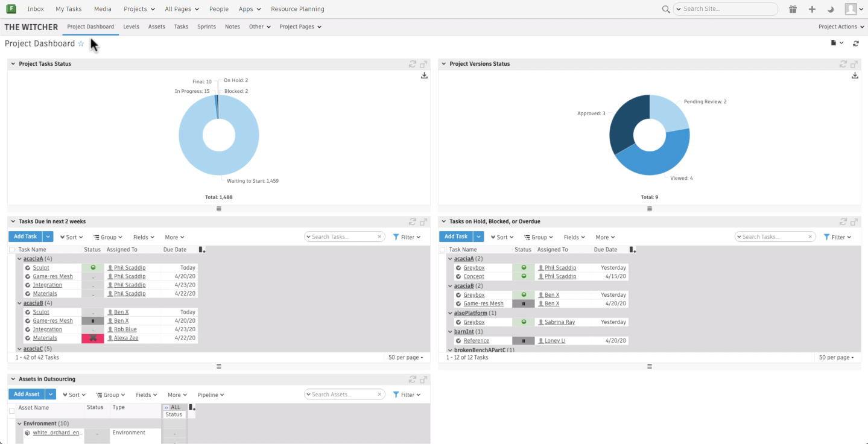Favorite the Project Dashboard with the star icon
Image resolution: width=868 pixels, height=444 pixels.
81,43
